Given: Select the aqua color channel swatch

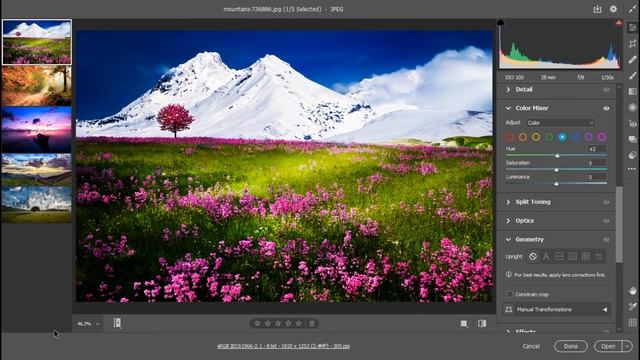Looking at the screenshot, I should pos(562,137).
